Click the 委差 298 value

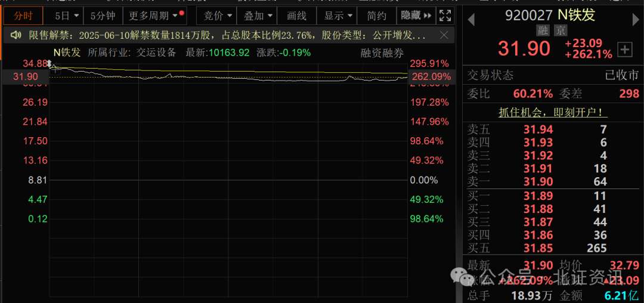pos(629,94)
